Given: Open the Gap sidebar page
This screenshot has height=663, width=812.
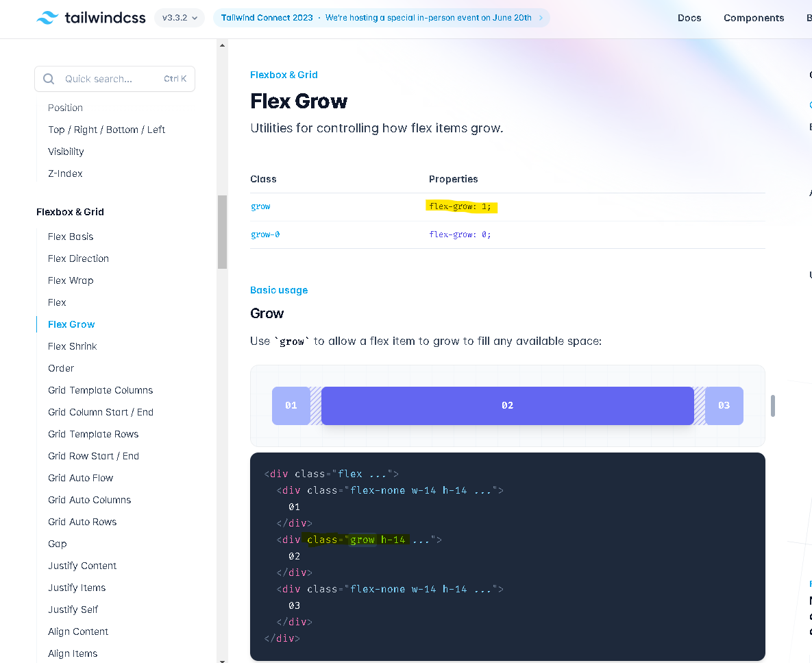Looking at the screenshot, I should (x=57, y=544).
